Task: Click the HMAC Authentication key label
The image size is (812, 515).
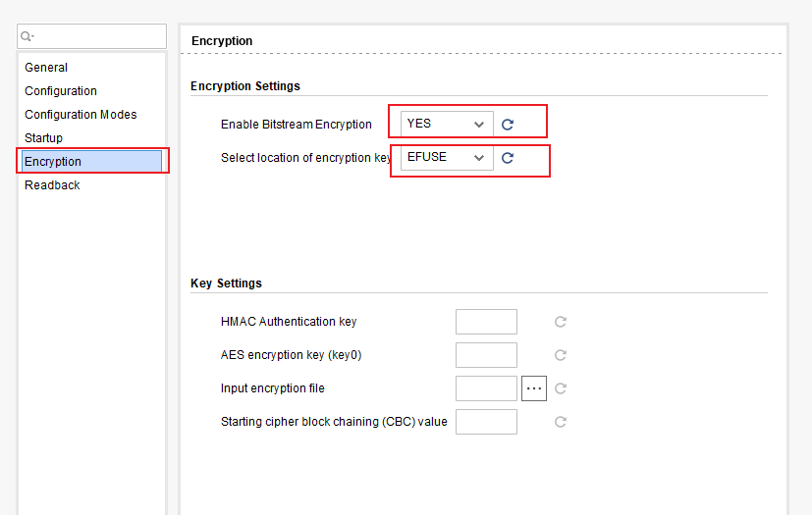Action: pos(289,322)
